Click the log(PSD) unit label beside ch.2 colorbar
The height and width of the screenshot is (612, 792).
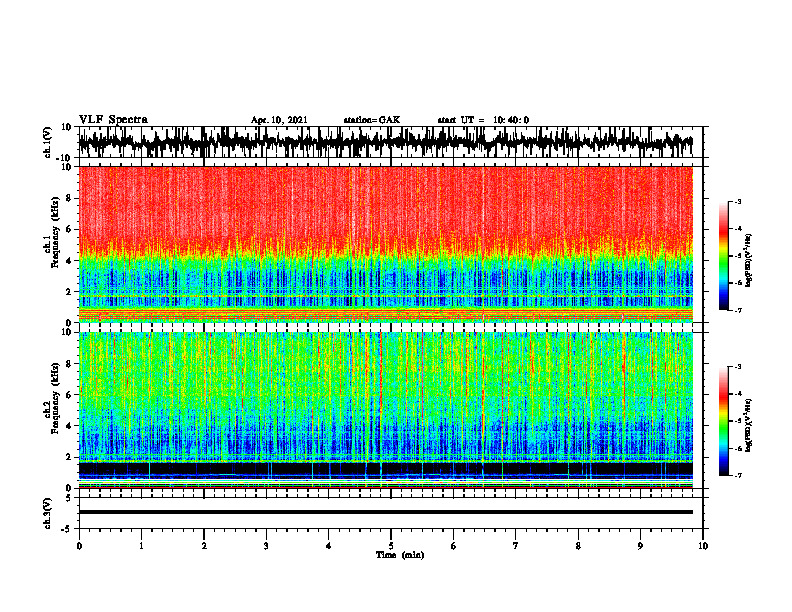[x=749, y=426]
